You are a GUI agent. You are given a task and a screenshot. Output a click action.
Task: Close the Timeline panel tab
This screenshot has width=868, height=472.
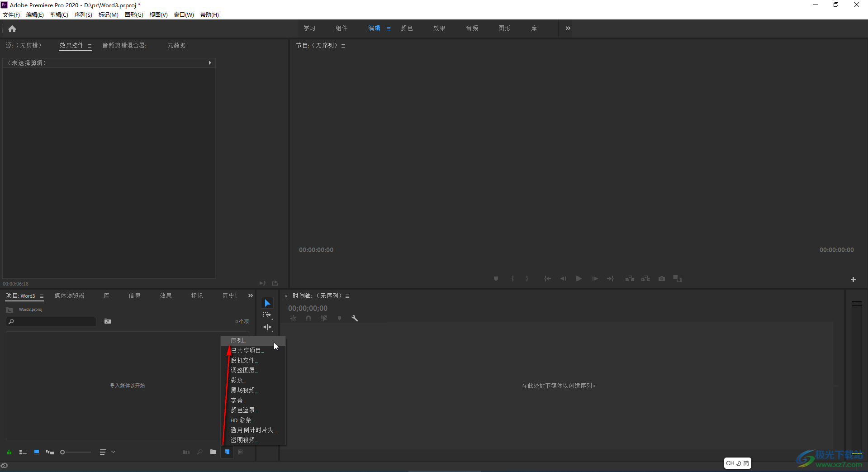(286, 296)
